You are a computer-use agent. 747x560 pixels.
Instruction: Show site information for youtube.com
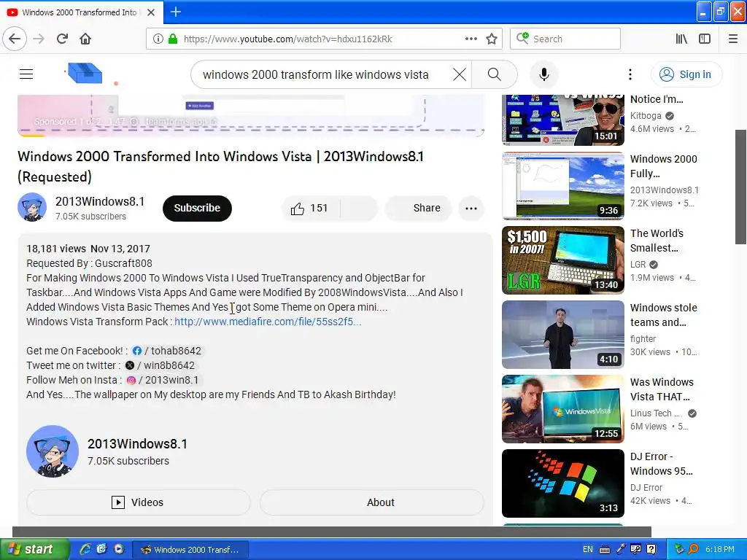coord(158,39)
